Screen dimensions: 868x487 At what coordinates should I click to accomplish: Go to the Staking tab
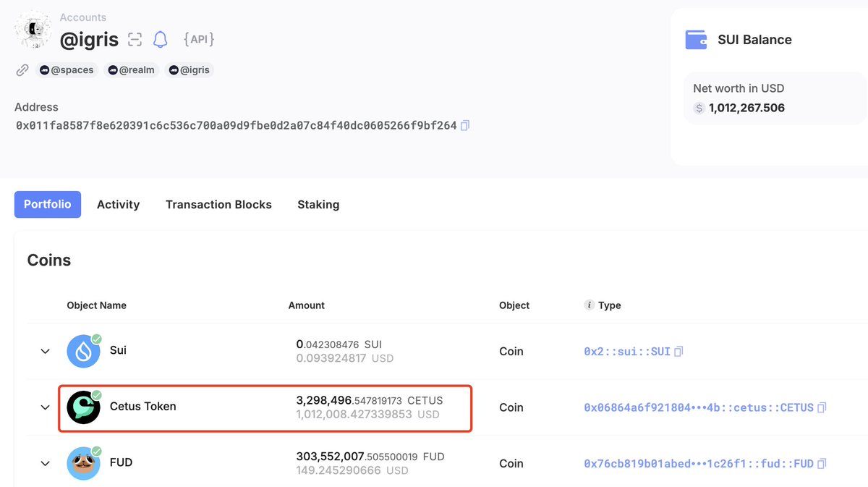[x=318, y=205]
